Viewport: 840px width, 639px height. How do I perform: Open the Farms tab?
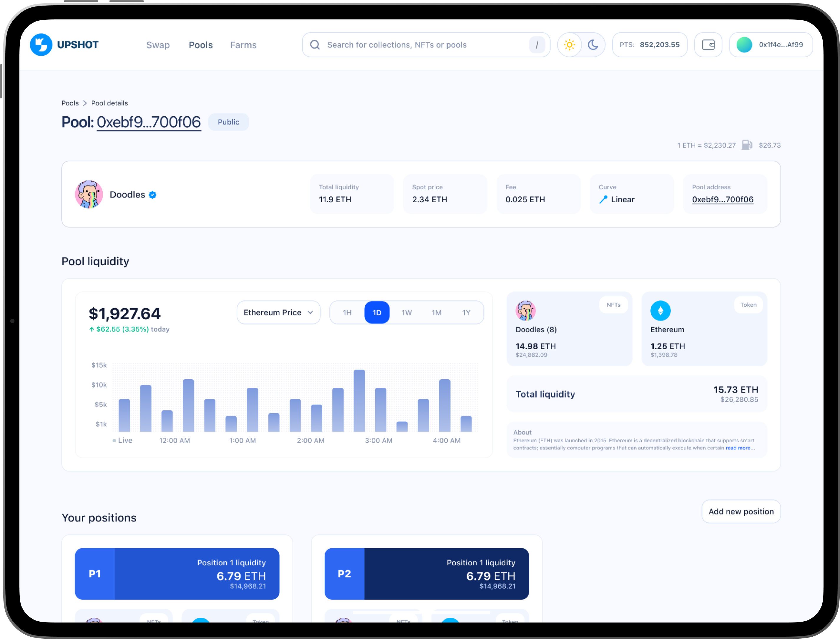tap(243, 45)
